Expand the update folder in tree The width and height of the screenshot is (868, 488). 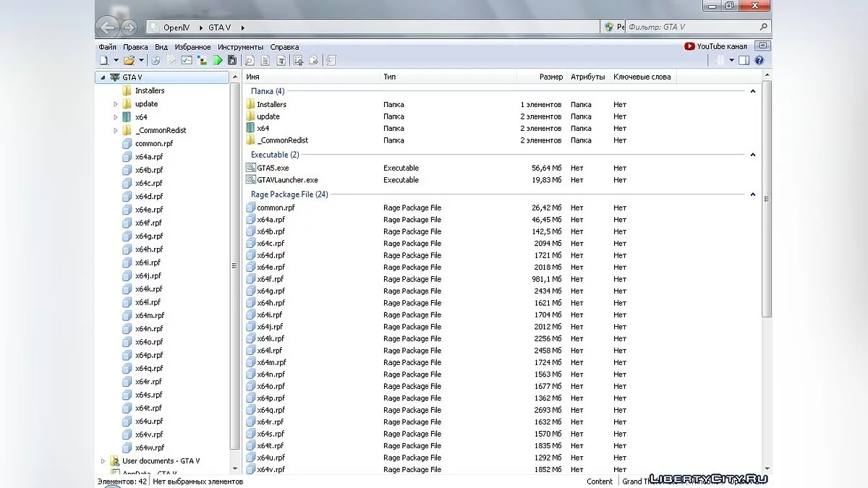[116, 104]
